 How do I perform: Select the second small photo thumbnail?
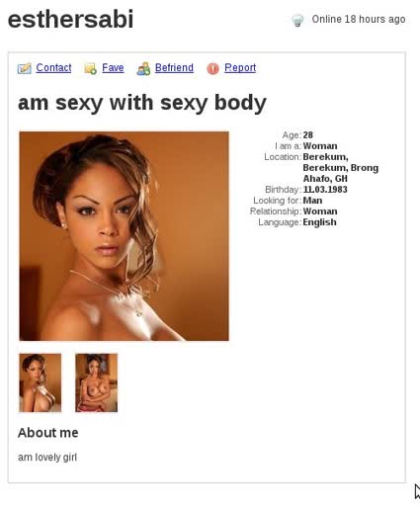(96, 382)
